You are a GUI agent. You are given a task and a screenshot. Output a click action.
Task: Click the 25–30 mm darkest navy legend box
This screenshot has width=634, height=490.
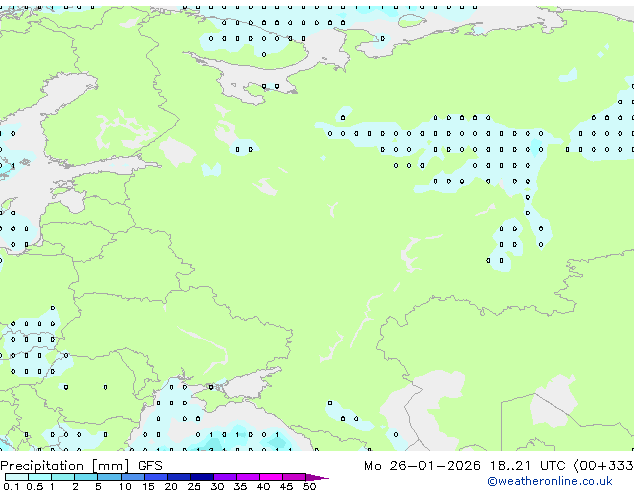click(x=202, y=477)
